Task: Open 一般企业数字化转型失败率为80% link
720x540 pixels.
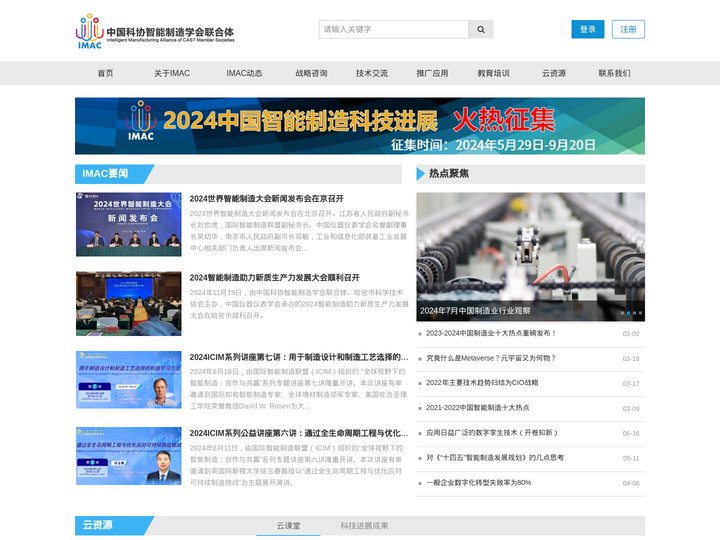Action: coord(478,483)
